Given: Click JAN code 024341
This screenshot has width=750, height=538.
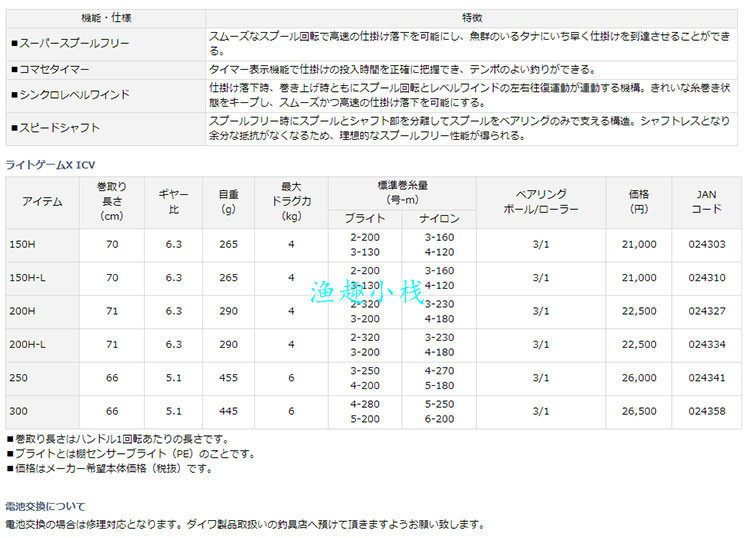Looking at the screenshot, I should [707, 378].
